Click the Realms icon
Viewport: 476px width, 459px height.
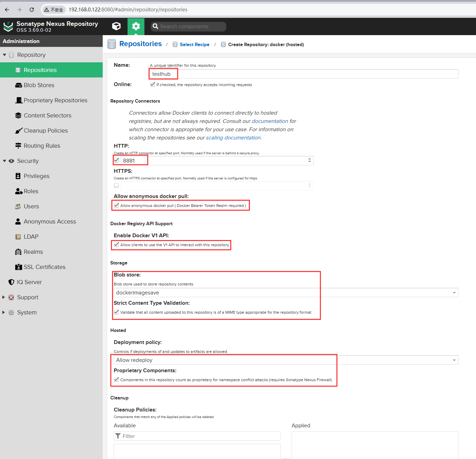tap(18, 252)
